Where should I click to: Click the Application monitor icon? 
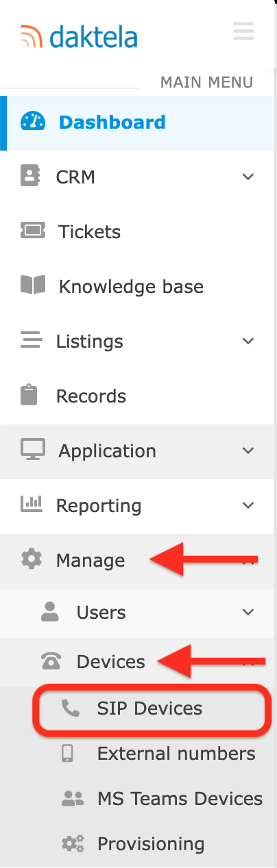pos(33,450)
